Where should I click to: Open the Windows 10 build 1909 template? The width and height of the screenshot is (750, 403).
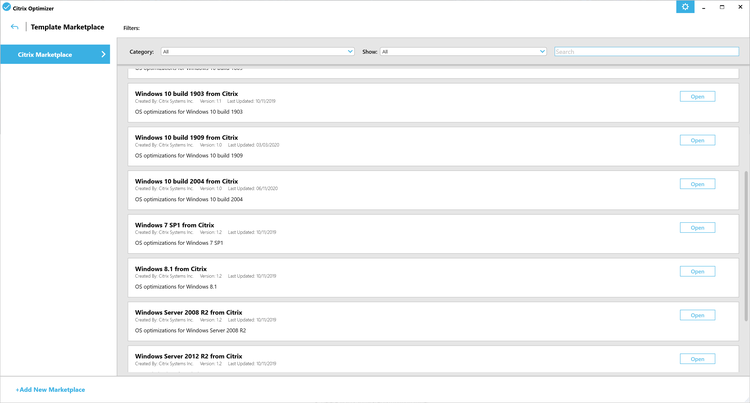[697, 140]
